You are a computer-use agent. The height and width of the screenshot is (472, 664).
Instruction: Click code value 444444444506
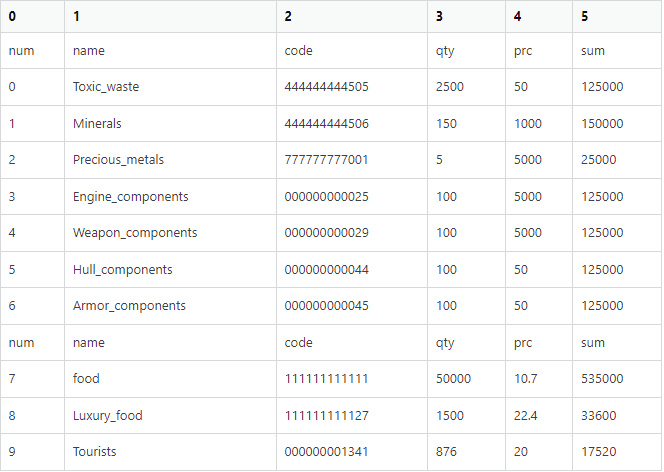coord(326,124)
